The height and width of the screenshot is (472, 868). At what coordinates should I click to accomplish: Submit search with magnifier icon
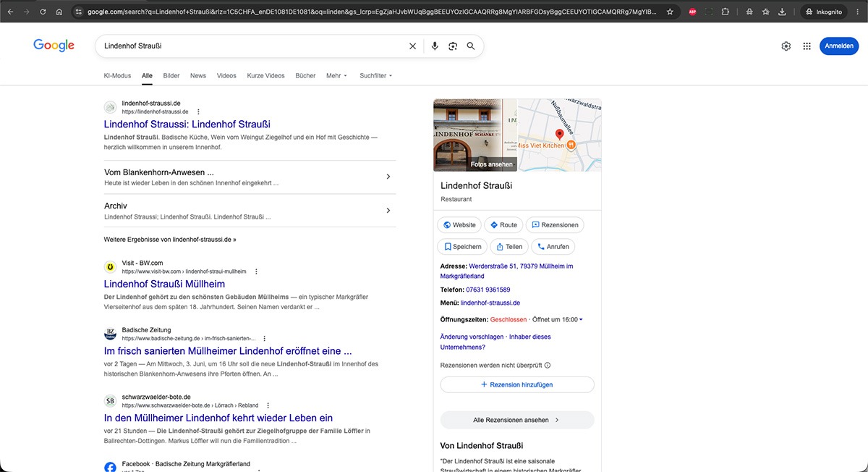click(471, 46)
